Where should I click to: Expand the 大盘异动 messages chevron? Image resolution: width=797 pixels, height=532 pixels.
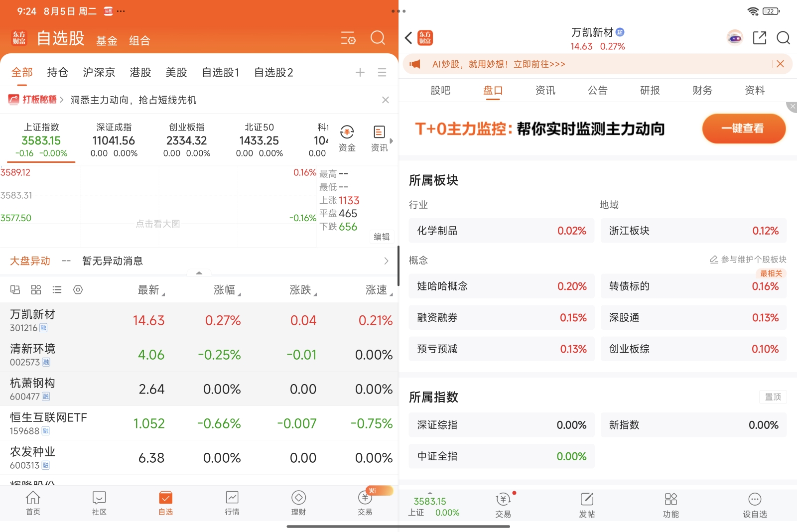(386, 261)
